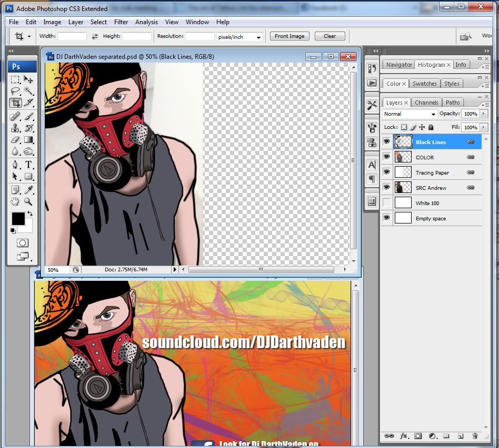Screen dimensions: 499x448
Task: Open the Fill slider arrow
Action: 484,127
